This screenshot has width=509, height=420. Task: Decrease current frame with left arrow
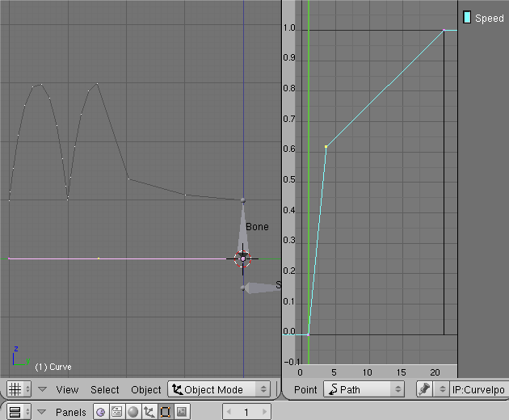229,412
